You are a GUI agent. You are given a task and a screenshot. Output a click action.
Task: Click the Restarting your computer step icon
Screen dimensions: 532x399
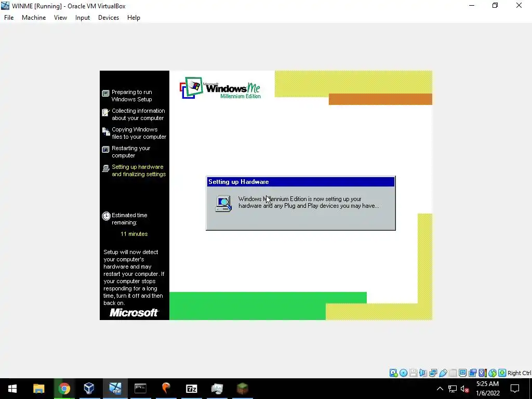tap(106, 149)
